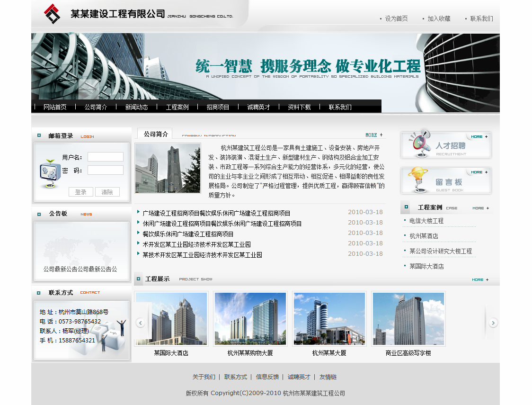The width and height of the screenshot is (532, 405).
Task: Click the address 杭州市莫山路868号
Action: pos(83,312)
